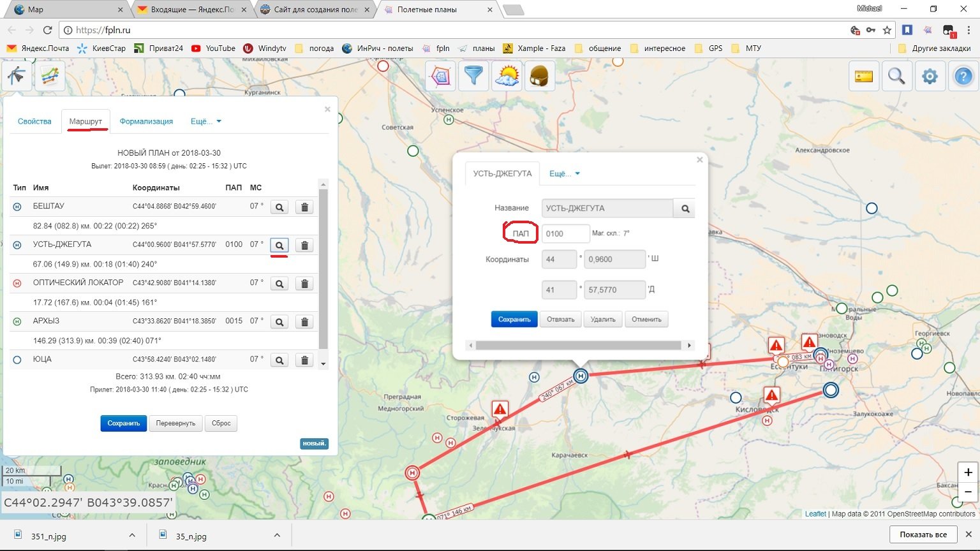The width and height of the screenshot is (980, 551).
Task: Expand the Ещё dropdown in route panel
Action: click(x=205, y=121)
